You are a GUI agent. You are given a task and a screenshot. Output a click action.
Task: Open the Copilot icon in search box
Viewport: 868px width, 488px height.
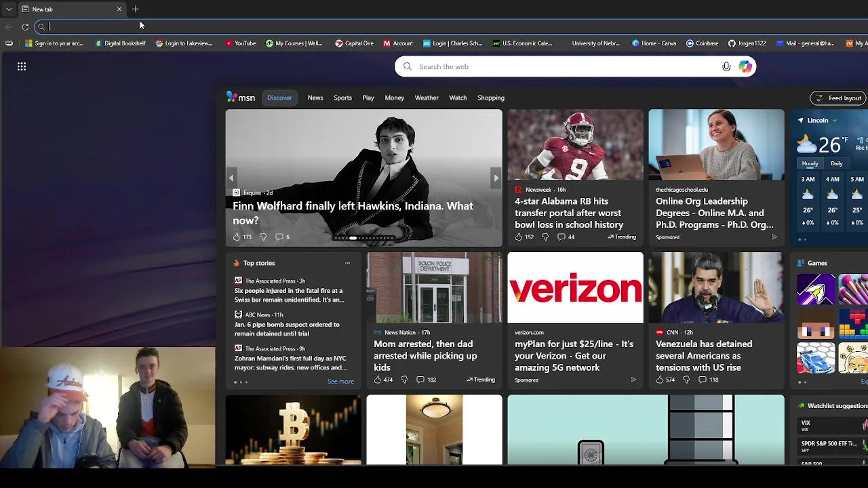pyautogui.click(x=745, y=66)
